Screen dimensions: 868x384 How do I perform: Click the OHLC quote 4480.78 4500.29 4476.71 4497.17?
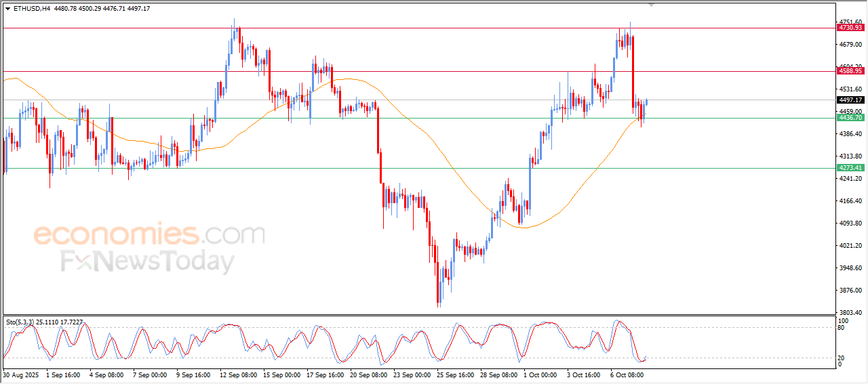(x=102, y=8)
